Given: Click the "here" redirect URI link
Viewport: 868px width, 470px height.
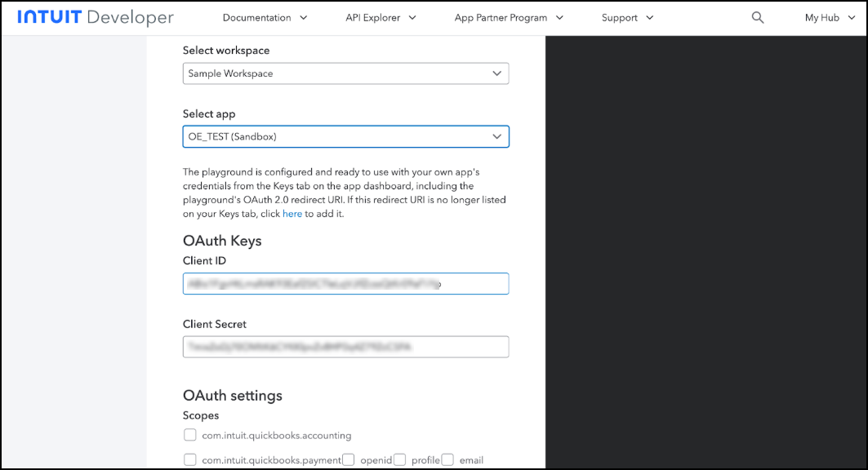Looking at the screenshot, I should click(292, 214).
